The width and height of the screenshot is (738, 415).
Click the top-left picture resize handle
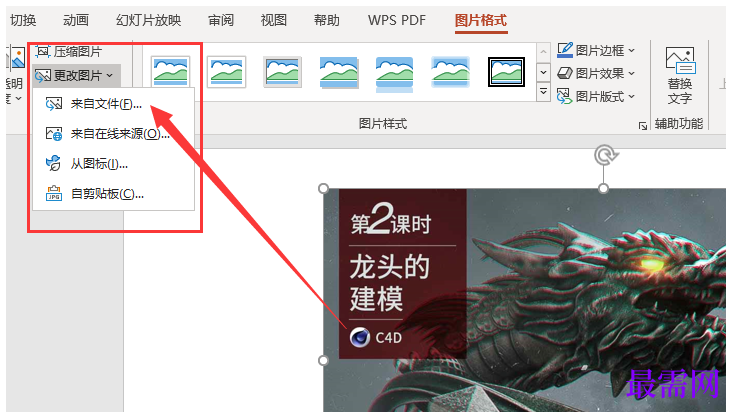tap(323, 189)
